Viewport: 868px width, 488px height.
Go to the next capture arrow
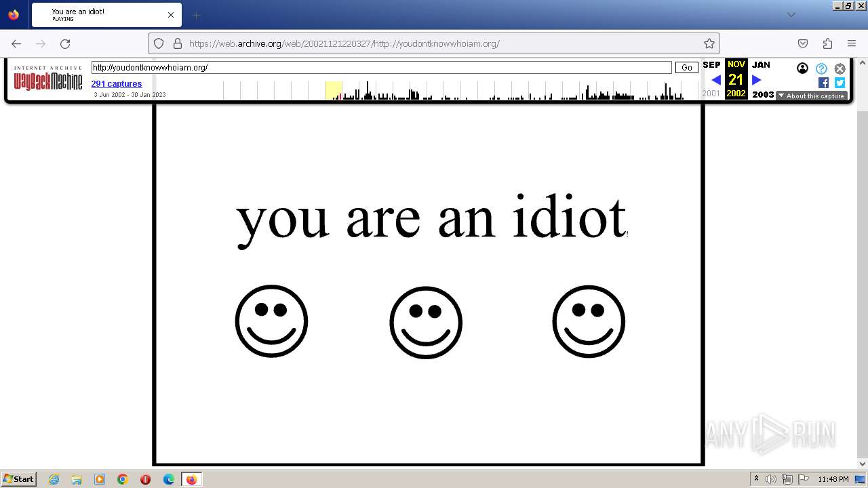tap(757, 80)
